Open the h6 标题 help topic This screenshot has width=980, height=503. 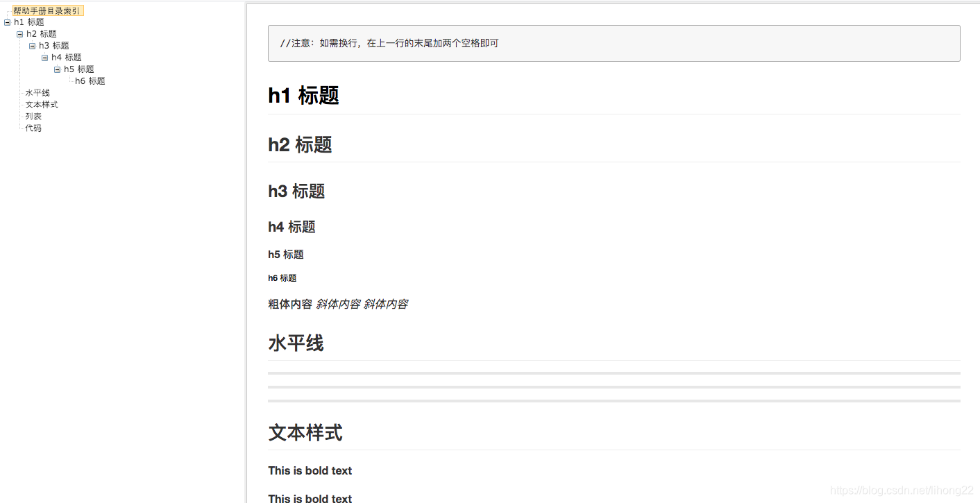[90, 80]
